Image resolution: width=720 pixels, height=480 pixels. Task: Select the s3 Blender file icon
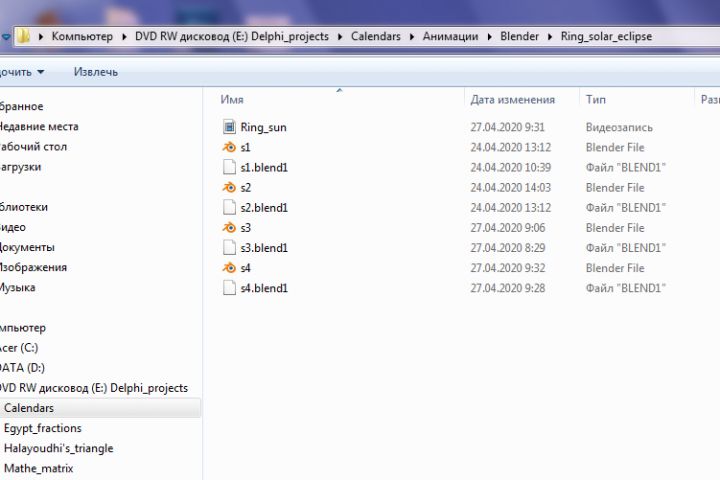pyautogui.click(x=229, y=227)
